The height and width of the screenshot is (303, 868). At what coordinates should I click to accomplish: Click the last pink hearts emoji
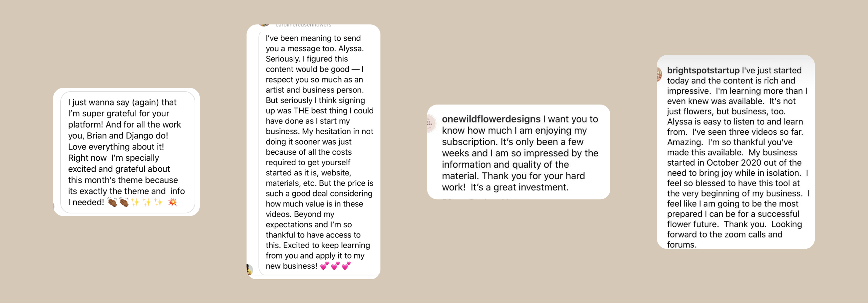pyautogui.click(x=346, y=266)
